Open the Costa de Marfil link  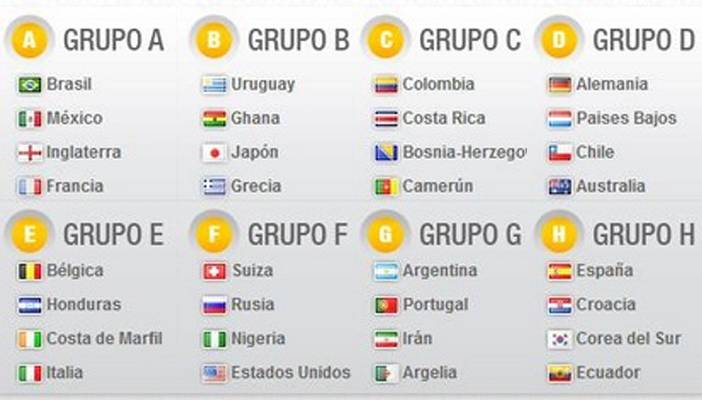pos(104,339)
